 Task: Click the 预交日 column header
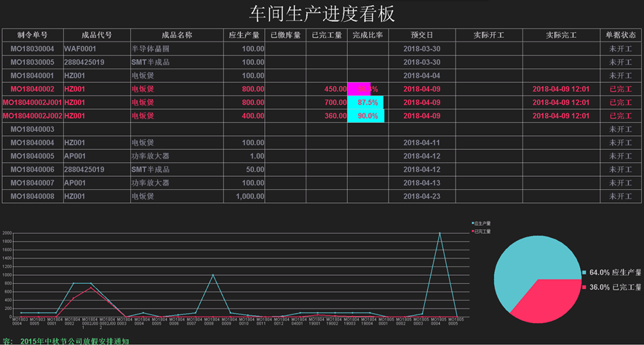(x=421, y=35)
